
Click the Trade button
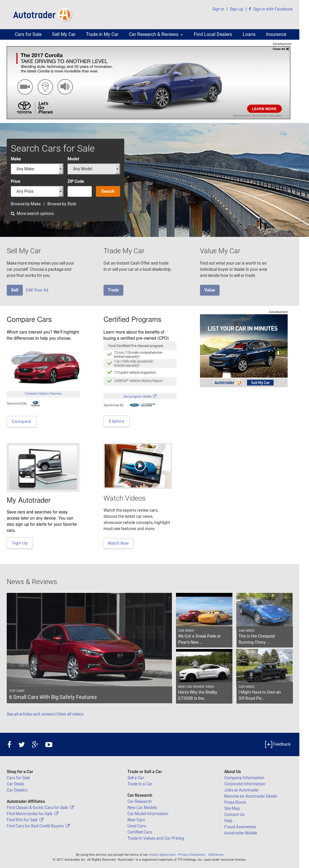(113, 290)
